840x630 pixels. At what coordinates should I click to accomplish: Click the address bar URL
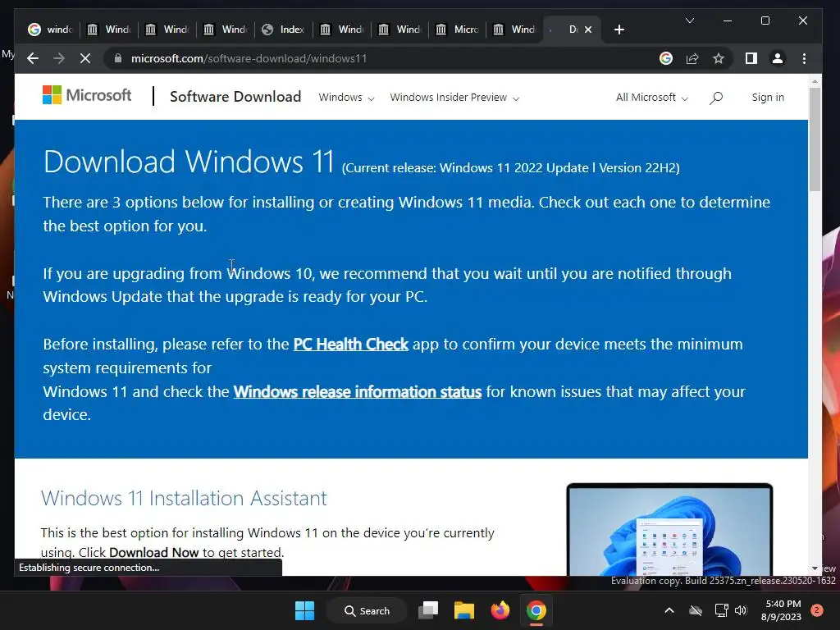[249, 58]
